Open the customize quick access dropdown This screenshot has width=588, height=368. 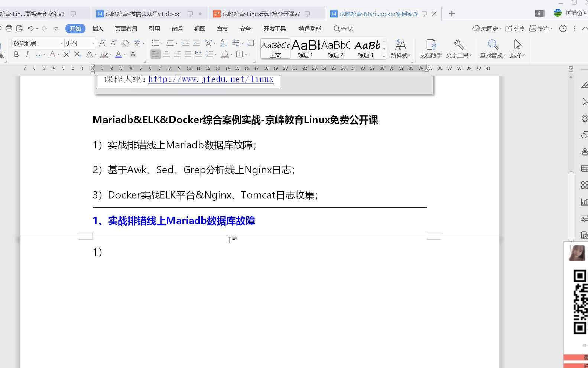point(56,29)
